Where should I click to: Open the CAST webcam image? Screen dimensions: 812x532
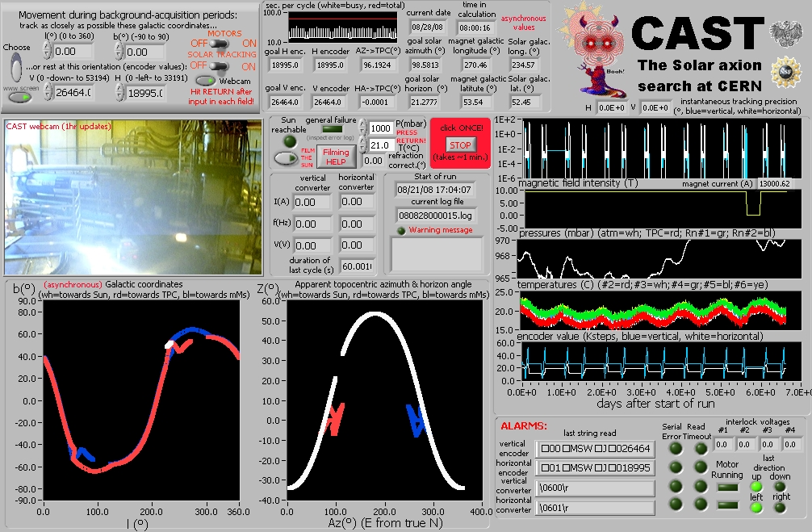point(133,197)
